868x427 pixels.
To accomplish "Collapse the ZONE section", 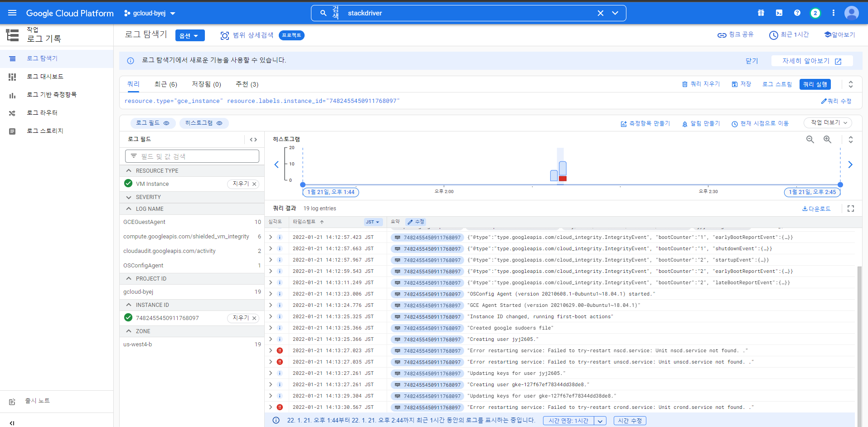I will coord(129,331).
